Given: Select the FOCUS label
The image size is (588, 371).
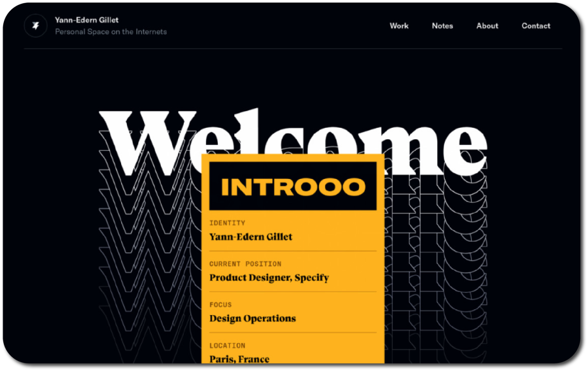Looking at the screenshot, I should 220,305.
